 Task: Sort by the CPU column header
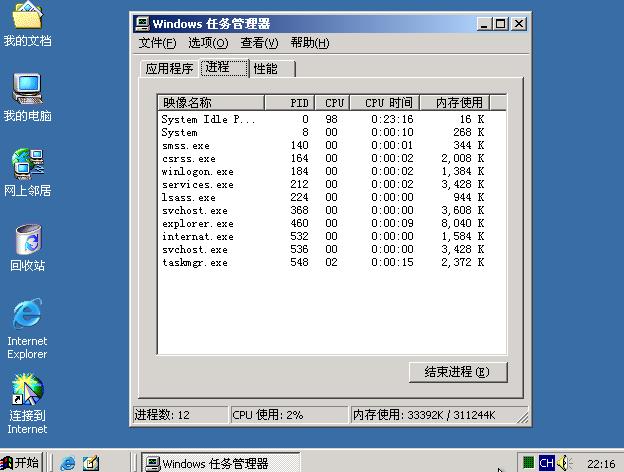point(332,103)
